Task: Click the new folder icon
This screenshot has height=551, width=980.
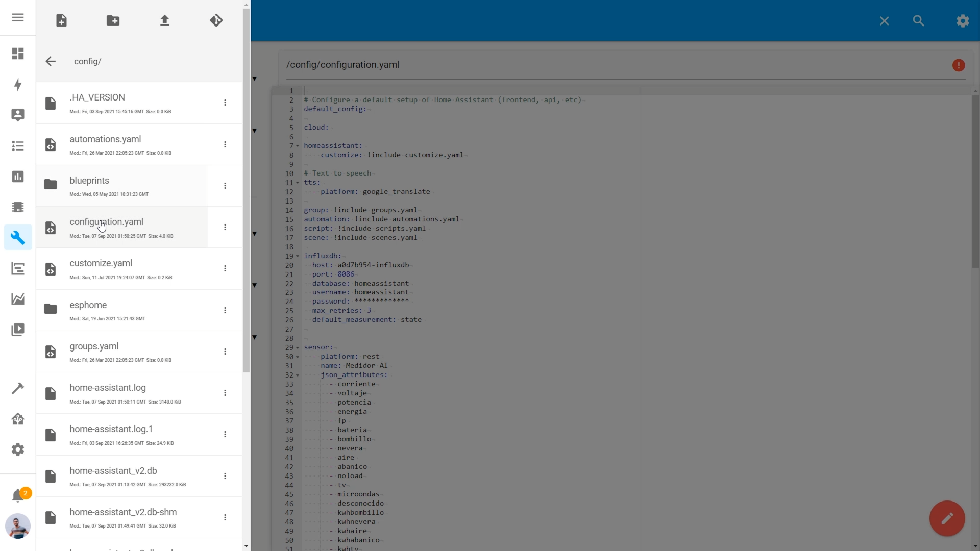Action: click(113, 20)
